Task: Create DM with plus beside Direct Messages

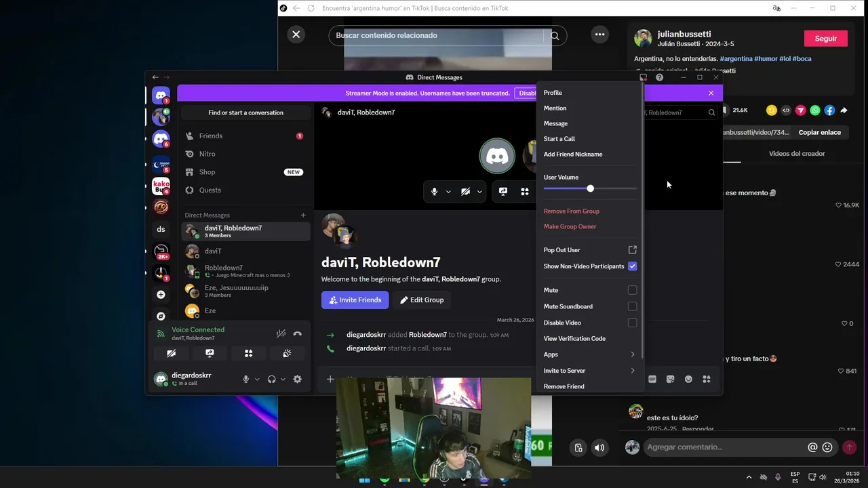Action: pyautogui.click(x=303, y=215)
